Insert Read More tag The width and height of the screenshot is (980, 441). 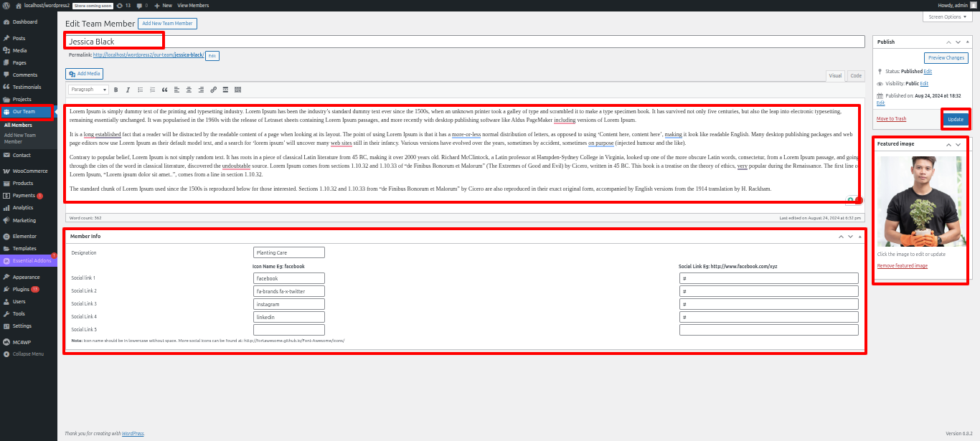pos(225,90)
